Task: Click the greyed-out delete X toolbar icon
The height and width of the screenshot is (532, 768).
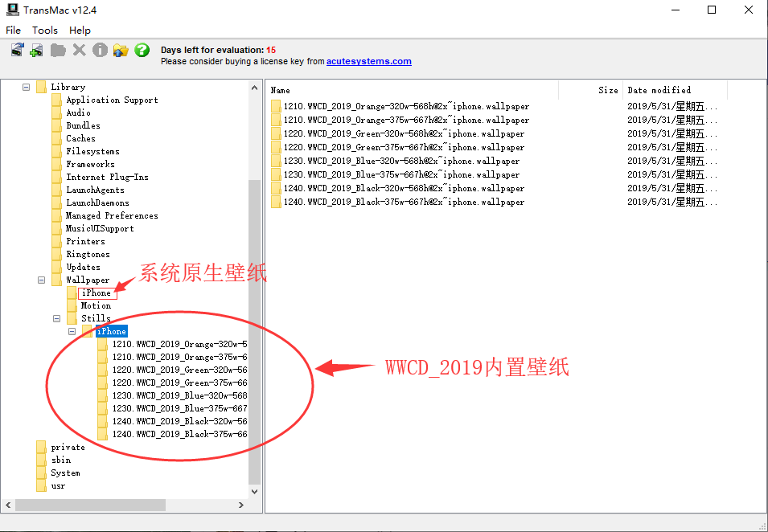Action: (79, 50)
